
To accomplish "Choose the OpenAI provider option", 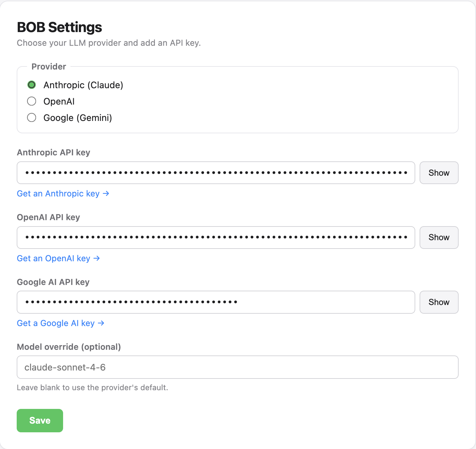I will coord(32,101).
